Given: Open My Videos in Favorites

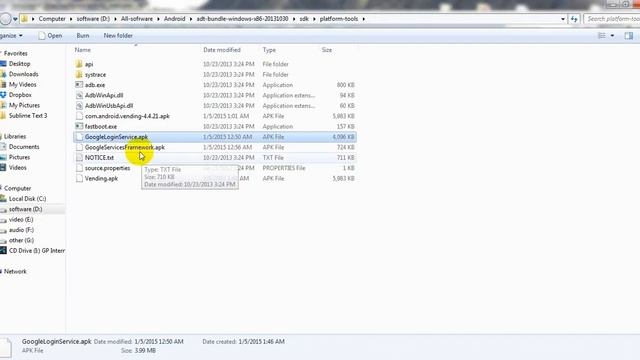Looking at the screenshot, I should 22,84.
